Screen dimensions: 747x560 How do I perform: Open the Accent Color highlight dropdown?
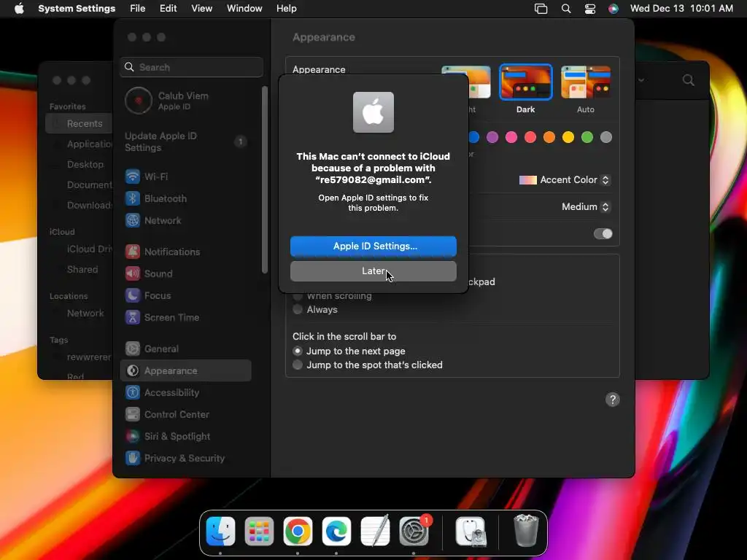click(x=565, y=180)
